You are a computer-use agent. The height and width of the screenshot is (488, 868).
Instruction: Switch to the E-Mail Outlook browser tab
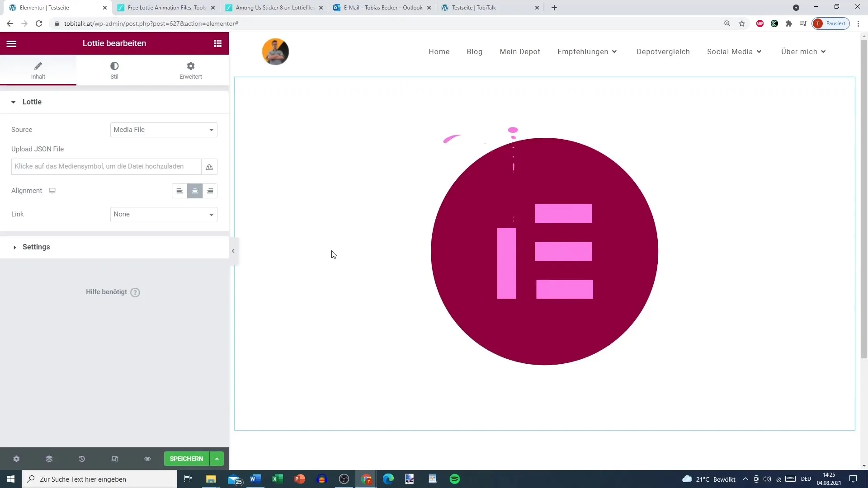(x=382, y=8)
